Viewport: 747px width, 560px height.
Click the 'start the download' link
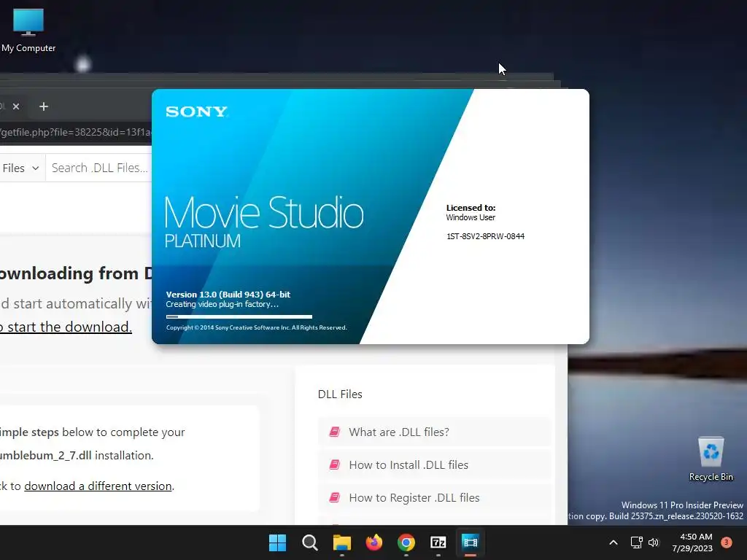tap(66, 327)
